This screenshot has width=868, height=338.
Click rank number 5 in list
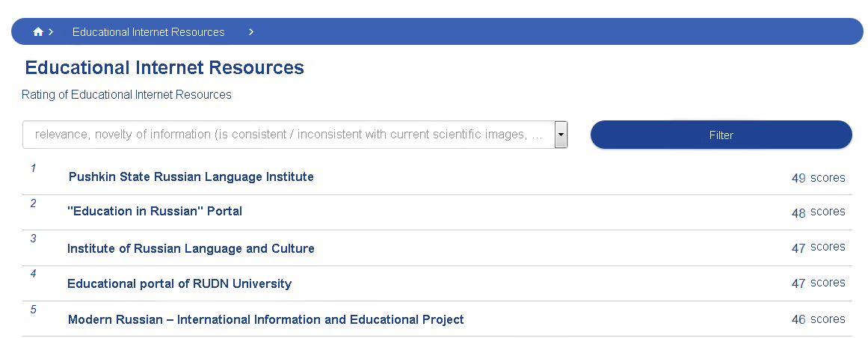point(33,309)
